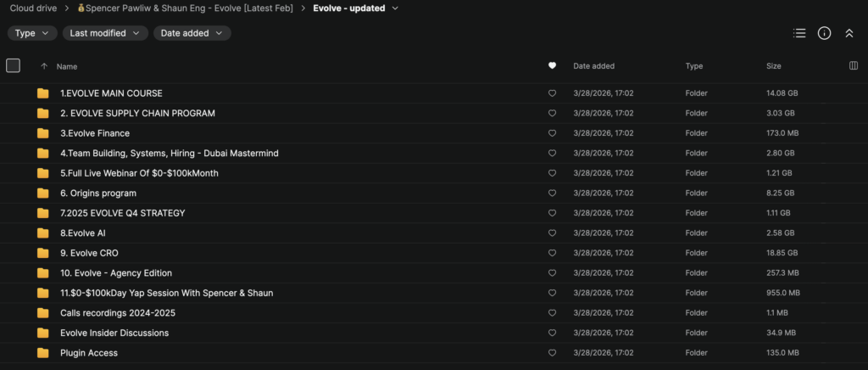Image resolution: width=868 pixels, height=370 pixels.
Task: Click the sort arrow beside Name
Action: point(44,65)
